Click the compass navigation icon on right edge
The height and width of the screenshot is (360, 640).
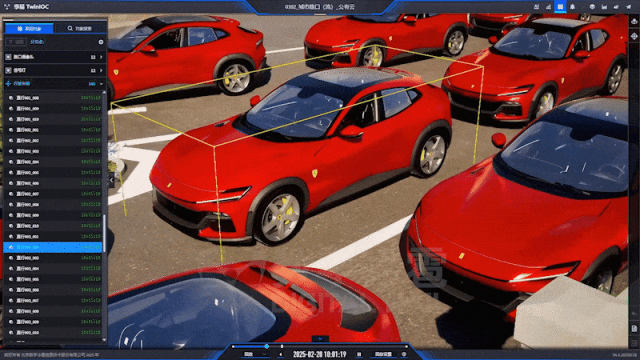[634, 36]
